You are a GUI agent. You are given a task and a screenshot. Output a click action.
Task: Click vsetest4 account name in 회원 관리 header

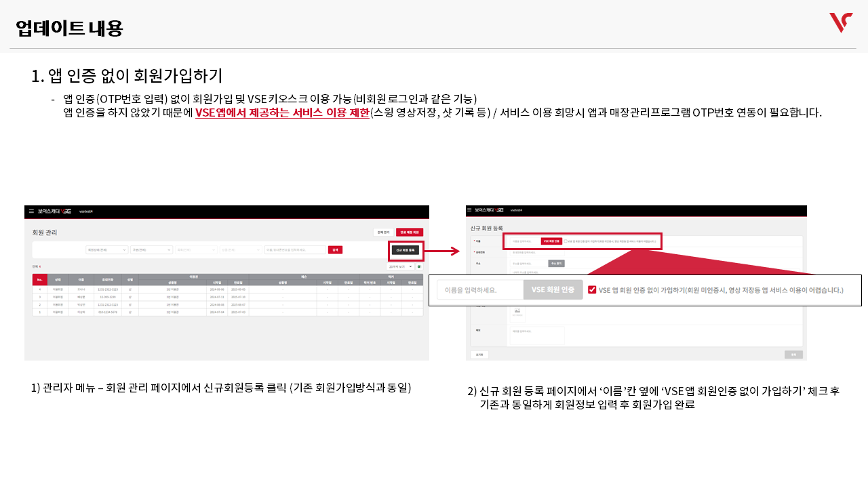click(86, 211)
